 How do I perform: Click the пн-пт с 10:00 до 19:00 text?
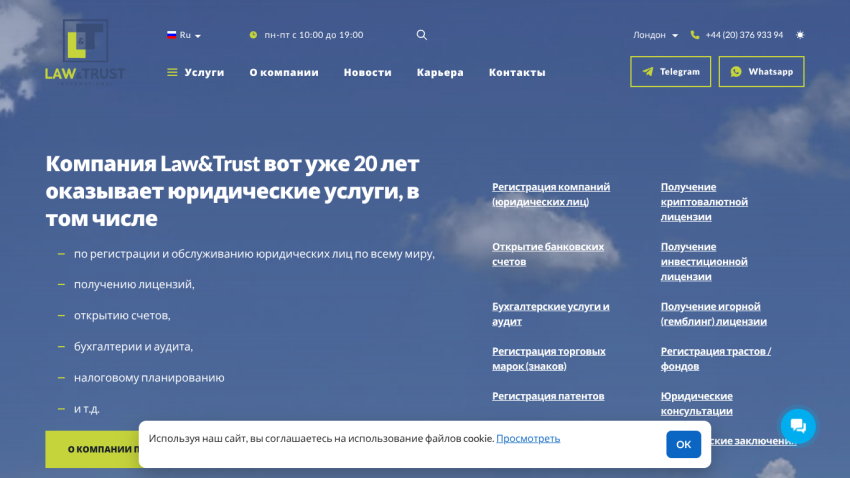314,35
